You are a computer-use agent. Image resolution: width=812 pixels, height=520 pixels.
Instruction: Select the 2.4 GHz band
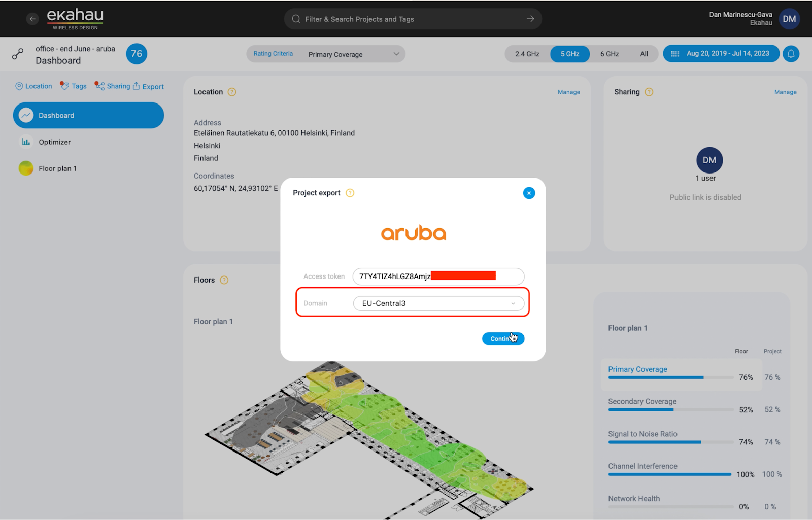tap(527, 54)
